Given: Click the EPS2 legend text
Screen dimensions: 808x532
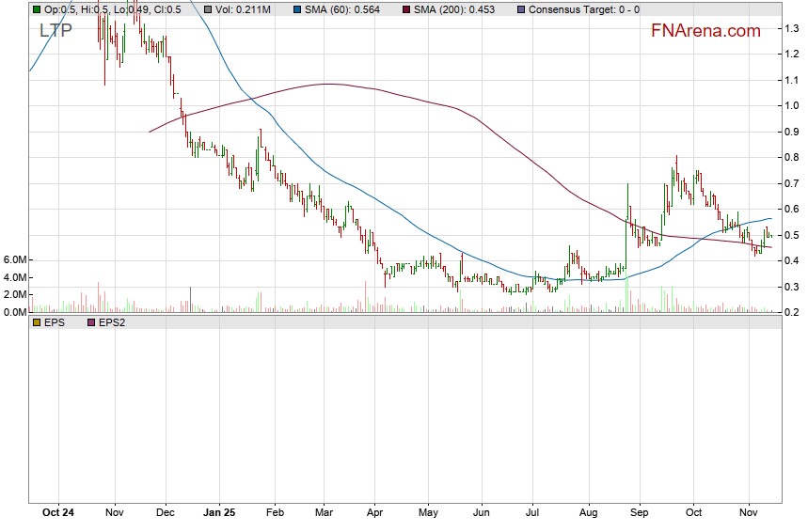Looking at the screenshot, I should [x=113, y=322].
